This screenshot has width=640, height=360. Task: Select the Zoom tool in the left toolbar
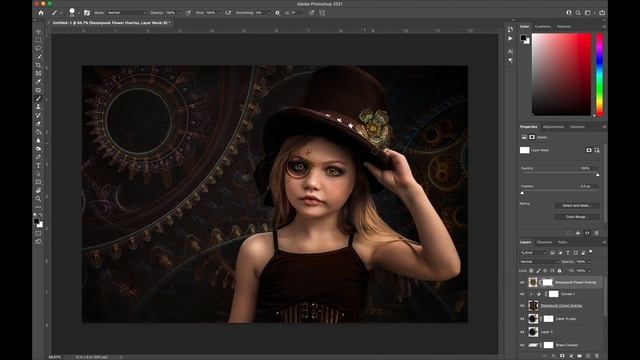(x=38, y=199)
